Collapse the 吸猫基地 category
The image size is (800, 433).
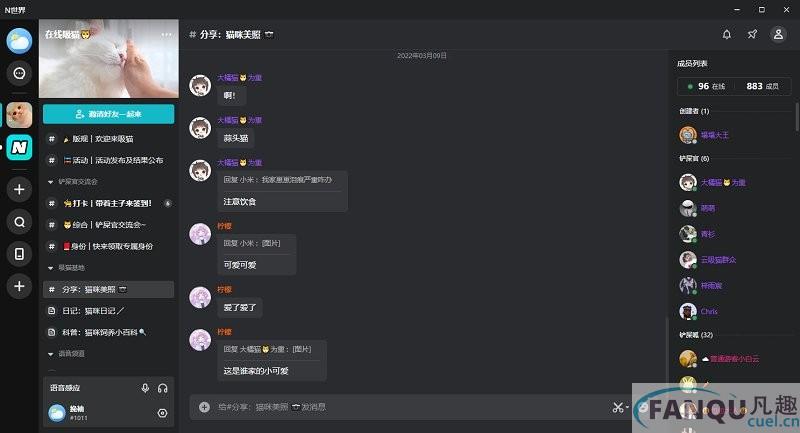pyautogui.click(x=66, y=268)
